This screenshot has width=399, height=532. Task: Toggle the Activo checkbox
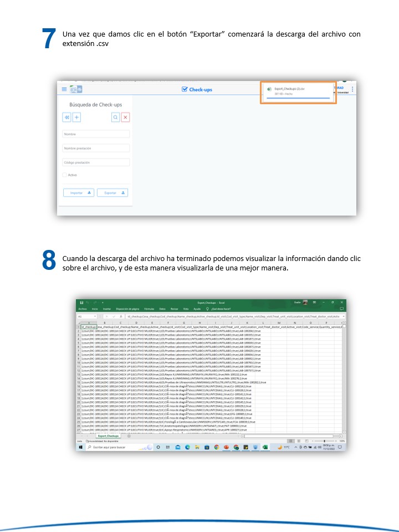tap(65, 175)
